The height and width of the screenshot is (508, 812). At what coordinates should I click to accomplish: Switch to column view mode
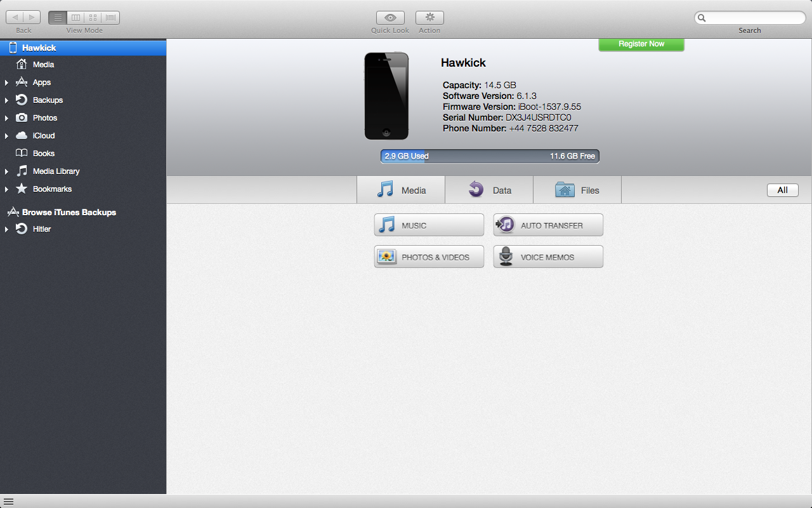pos(75,18)
